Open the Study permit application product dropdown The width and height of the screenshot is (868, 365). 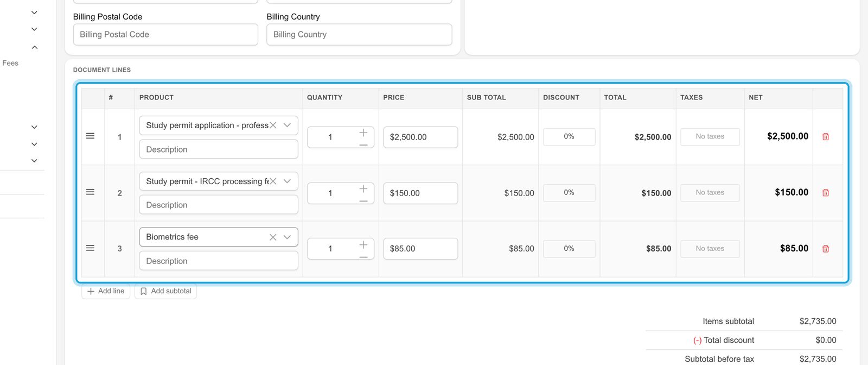tap(288, 125)
